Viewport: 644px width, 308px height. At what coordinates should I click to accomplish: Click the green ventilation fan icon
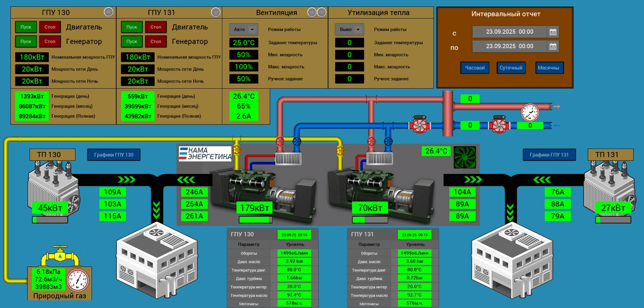coord(464,157)
